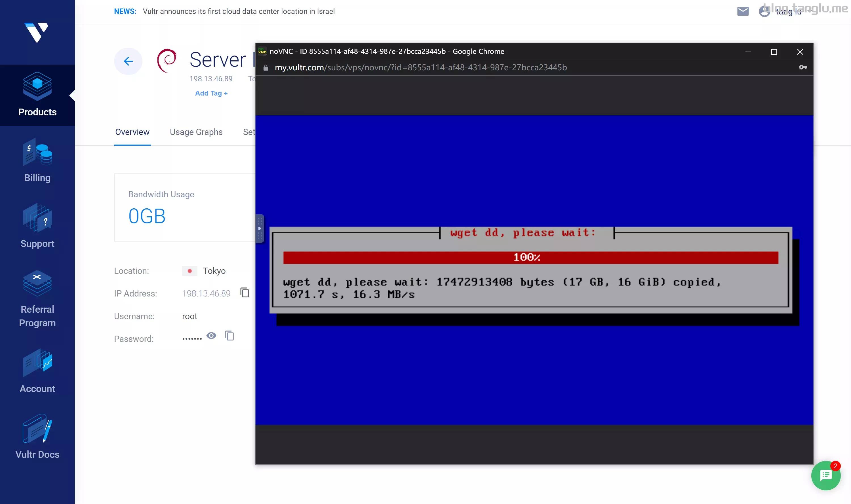Copy the IP address 198.13.46.89
This screenshot has height=504, width=851.
click(x=245, y=293)
